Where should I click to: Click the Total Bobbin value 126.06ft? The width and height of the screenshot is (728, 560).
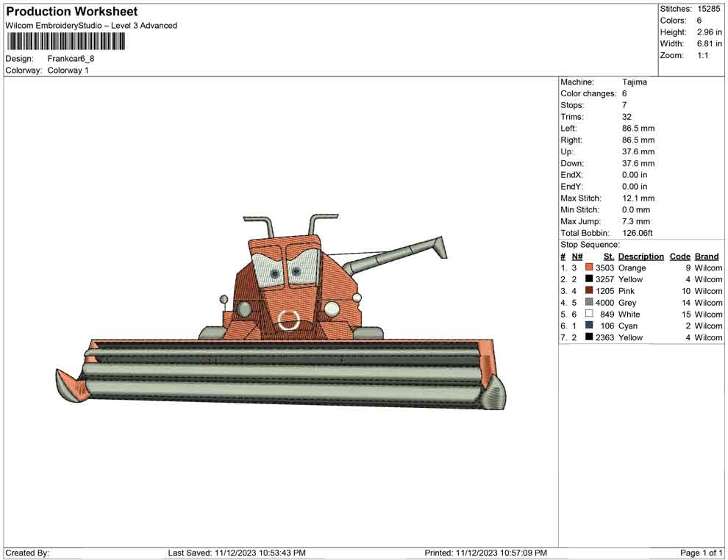tap(638, 233)
